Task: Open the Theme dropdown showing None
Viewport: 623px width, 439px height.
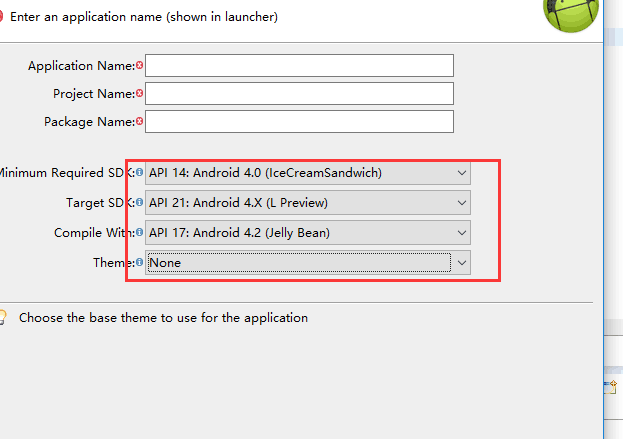Action: 308,263
